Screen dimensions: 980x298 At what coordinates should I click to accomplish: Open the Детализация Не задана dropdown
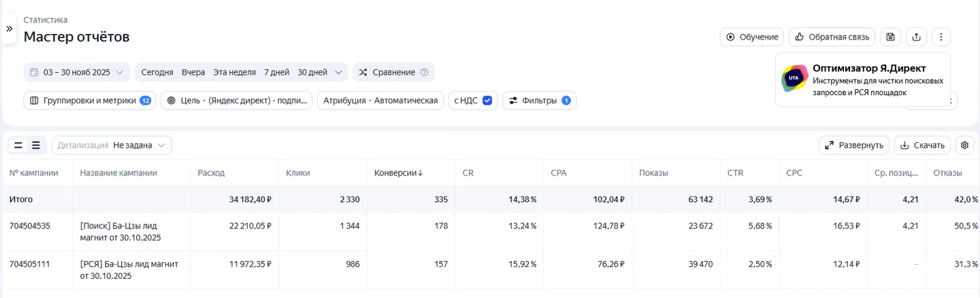tap(112, 145)
